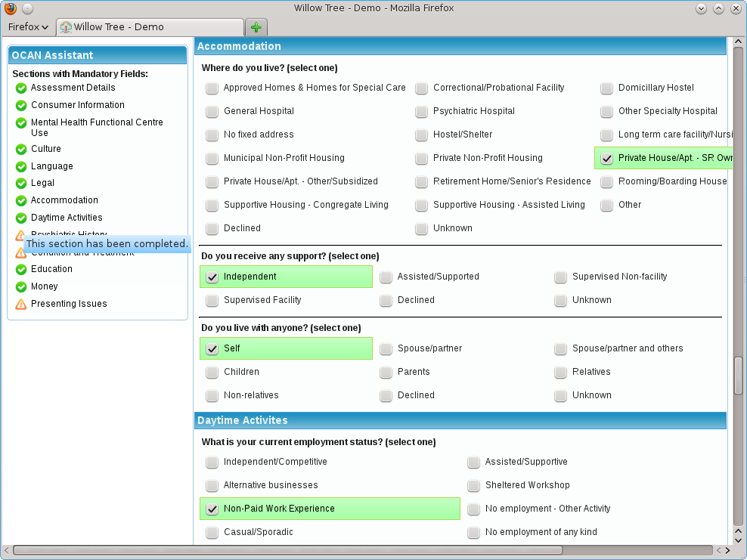
Task: Check Hostel/Shelter option
Action: pos(422,135)
